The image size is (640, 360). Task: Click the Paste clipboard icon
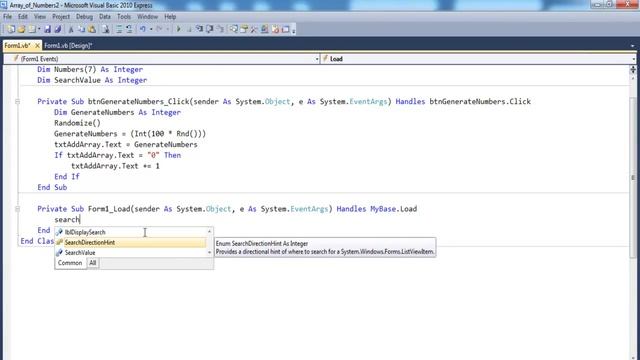pyautogui.click(x=92, y=29)
